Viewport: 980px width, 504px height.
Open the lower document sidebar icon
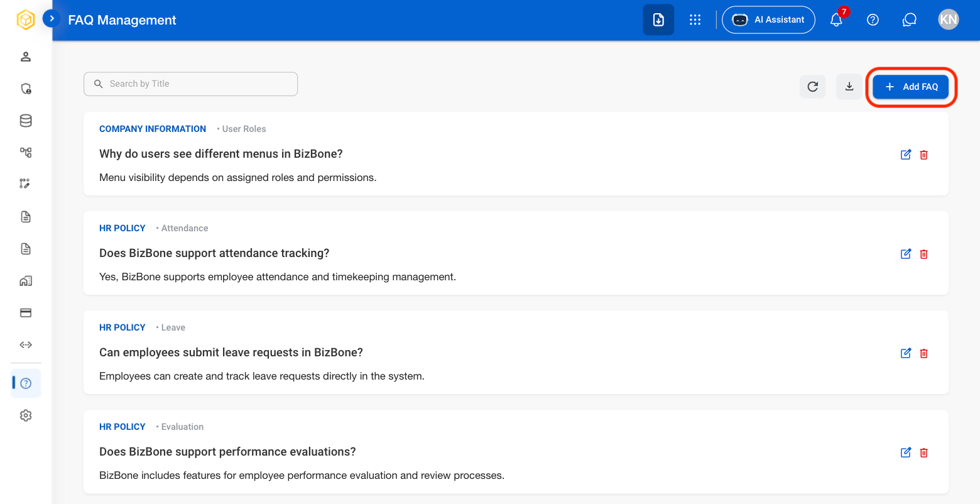tap(26, 249)
